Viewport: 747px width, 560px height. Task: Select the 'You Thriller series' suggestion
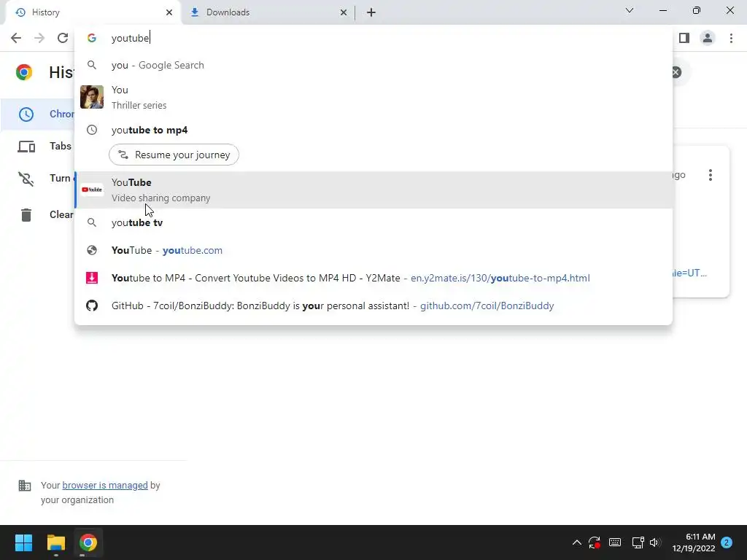(x=373, y=97)
